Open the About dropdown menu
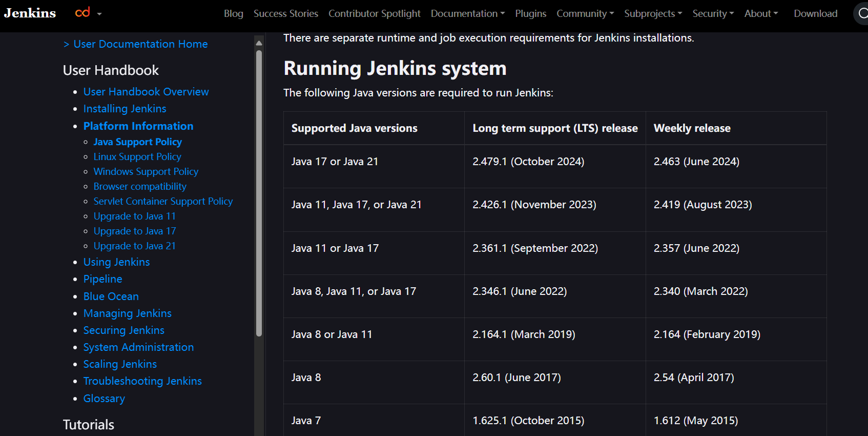868x436 pixels. pyautogui.click(x=761, y=13)
